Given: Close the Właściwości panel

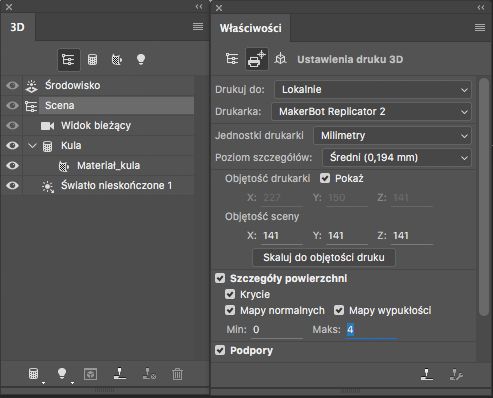Looking at the screenshot, I should (x=219, y=8).
